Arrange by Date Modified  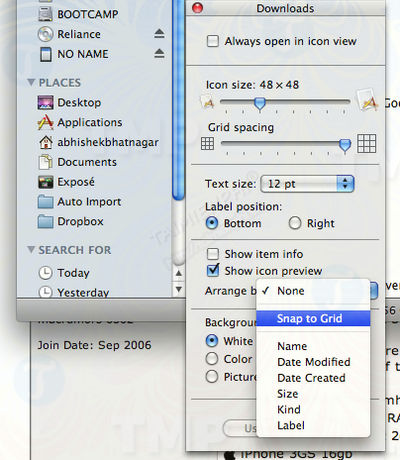(x=314, y=362)
